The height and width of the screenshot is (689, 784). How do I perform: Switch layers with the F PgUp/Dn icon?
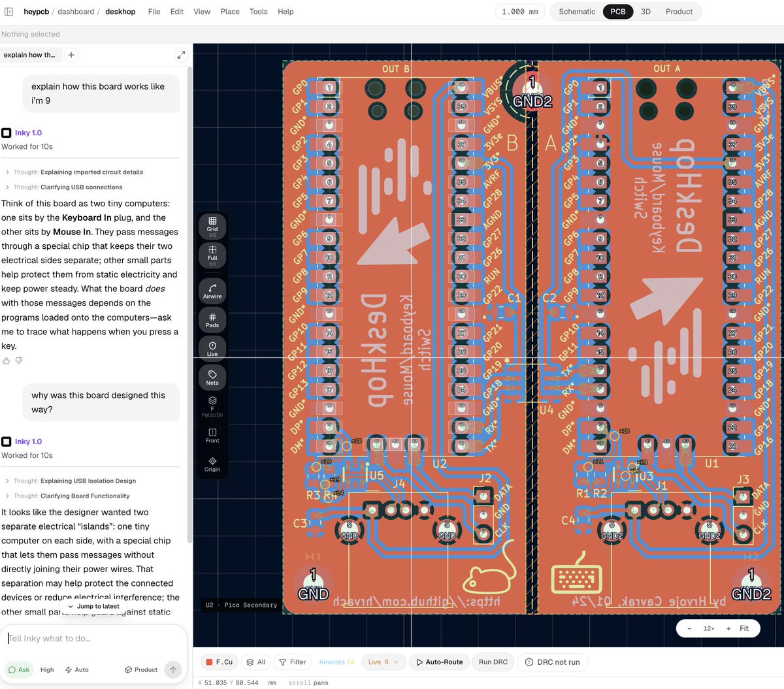(212, 406)
